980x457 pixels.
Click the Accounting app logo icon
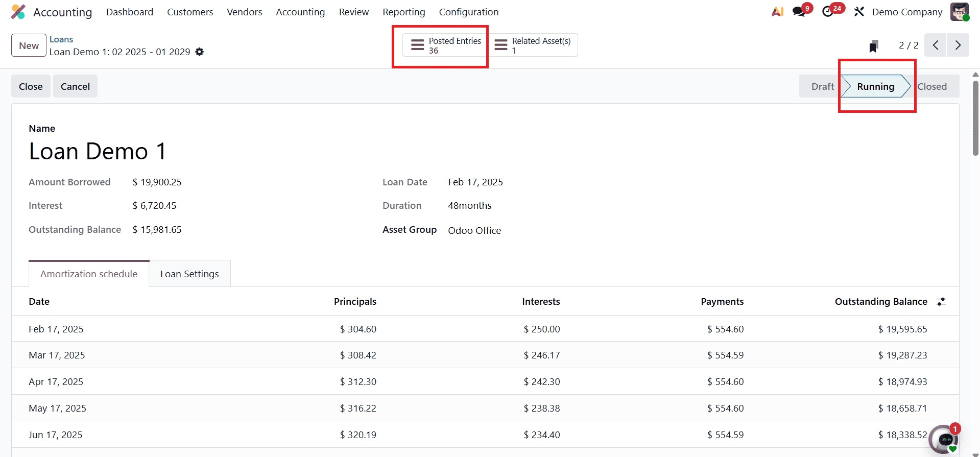click(x=18, y=12)
